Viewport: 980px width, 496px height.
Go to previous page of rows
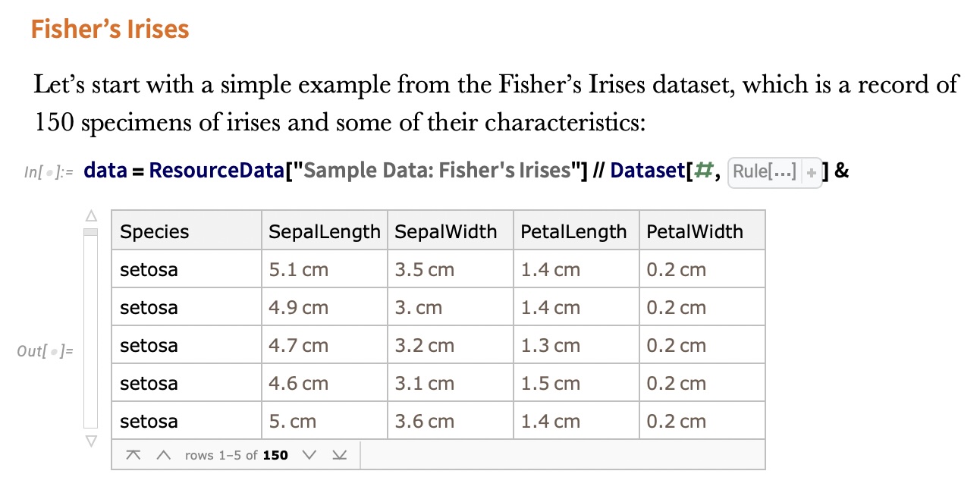[x=162, y=455]
